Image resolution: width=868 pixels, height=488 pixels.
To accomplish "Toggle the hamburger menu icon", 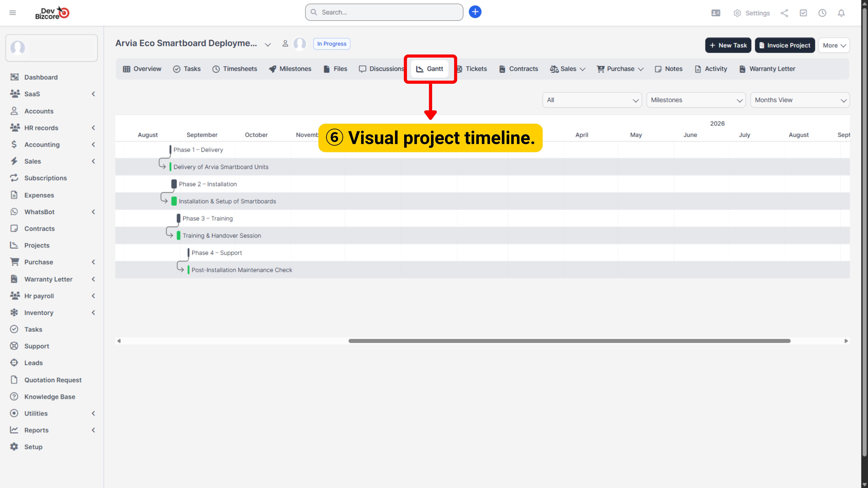I will (x=12, y=13).
